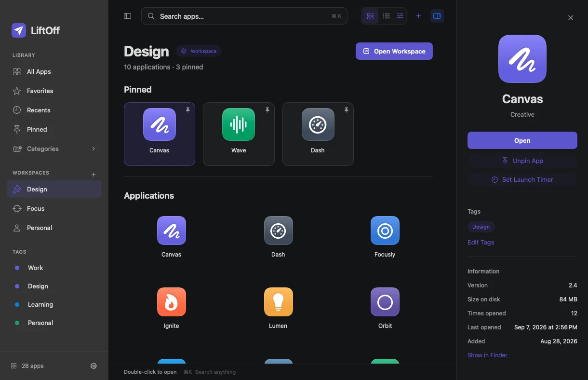Select the Design workspace
The width and height of the screenshot is (588, 380).
[x=54, y=189]
